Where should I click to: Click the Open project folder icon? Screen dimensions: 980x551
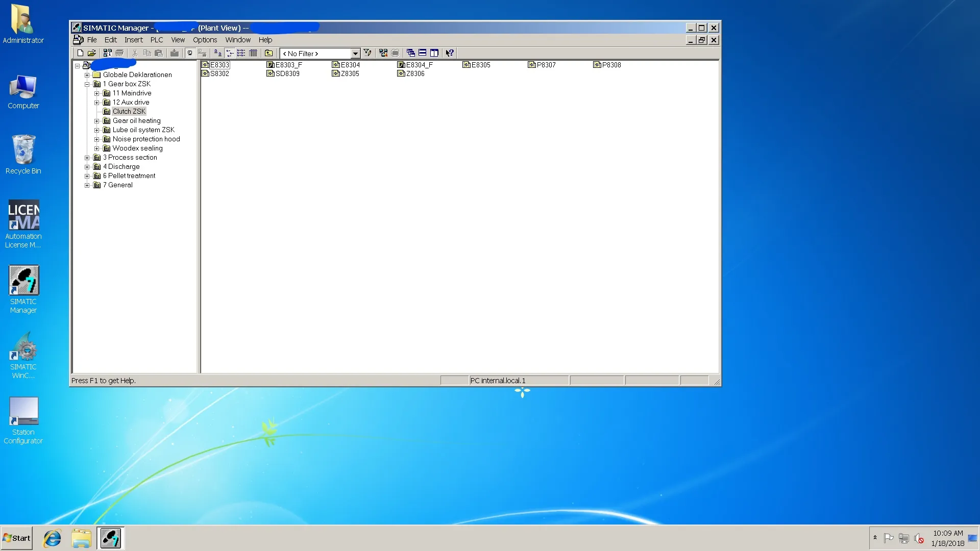click(x=92, y=53)
